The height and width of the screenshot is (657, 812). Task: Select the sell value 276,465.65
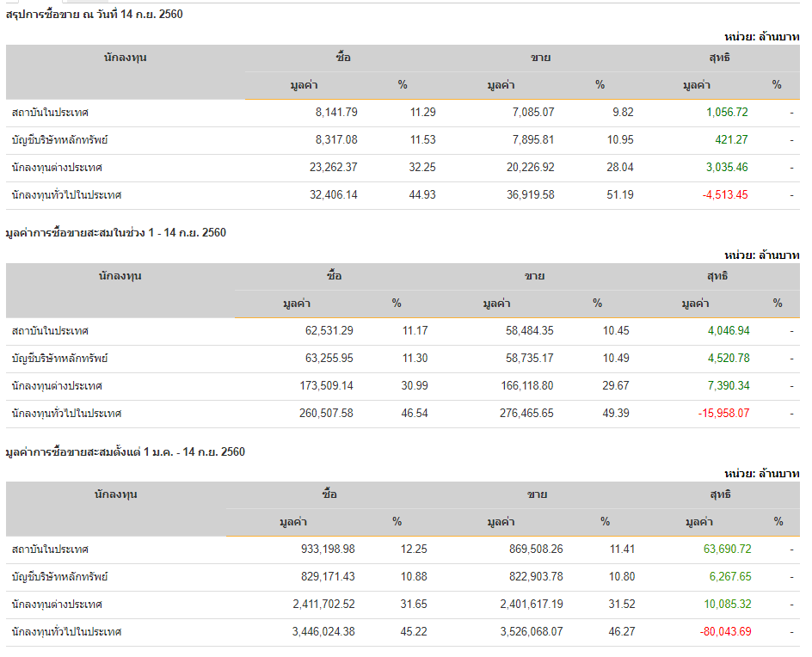(x=526, y=413)
